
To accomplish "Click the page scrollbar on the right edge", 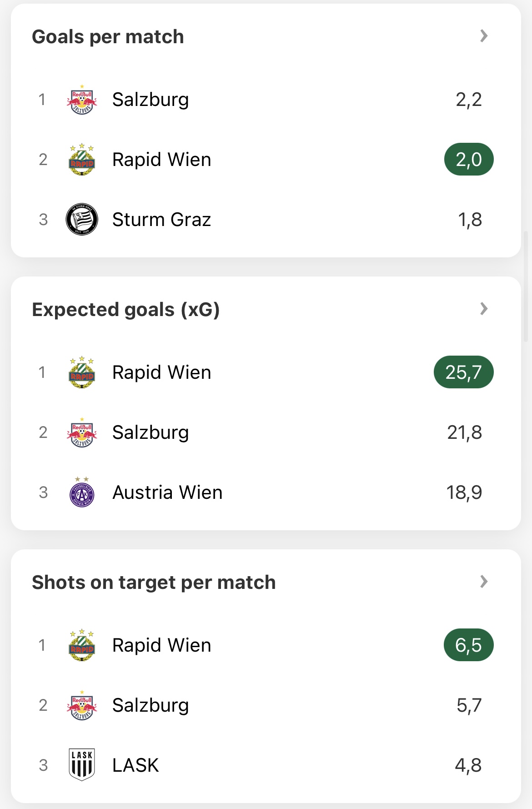I will click(526, 286).
